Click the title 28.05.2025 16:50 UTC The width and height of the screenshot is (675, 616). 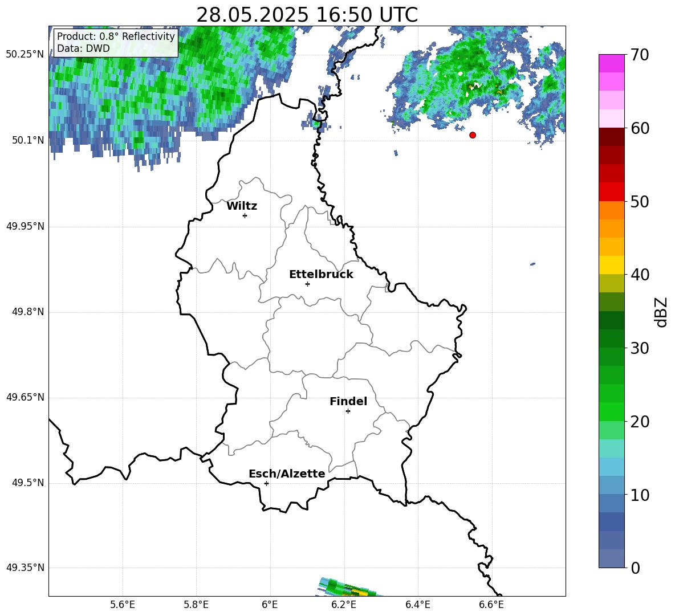(x=307, y=15)
